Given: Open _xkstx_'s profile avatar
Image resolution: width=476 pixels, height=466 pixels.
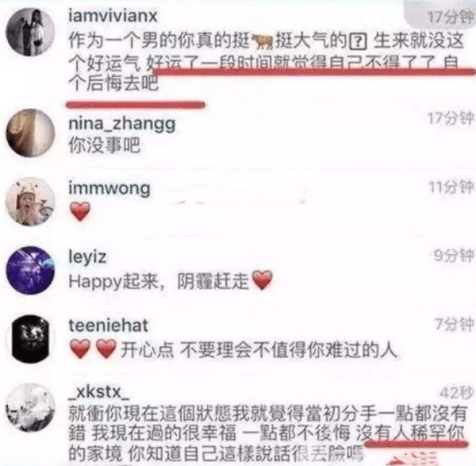Looking at the screenshot, I should [30, 408].
